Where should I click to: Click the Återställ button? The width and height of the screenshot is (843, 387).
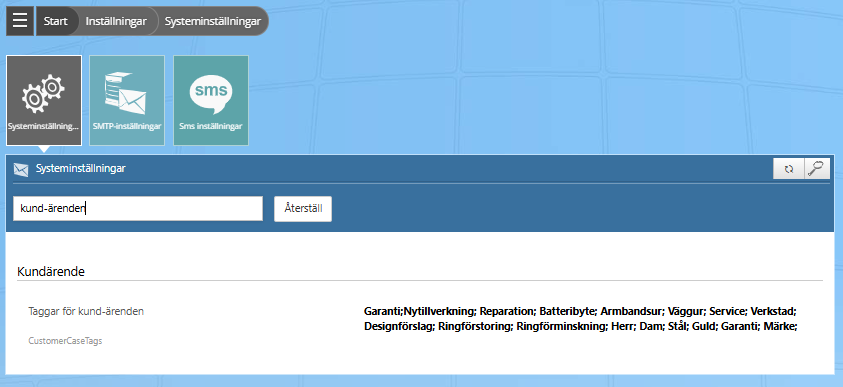click(x=303, y=209)
